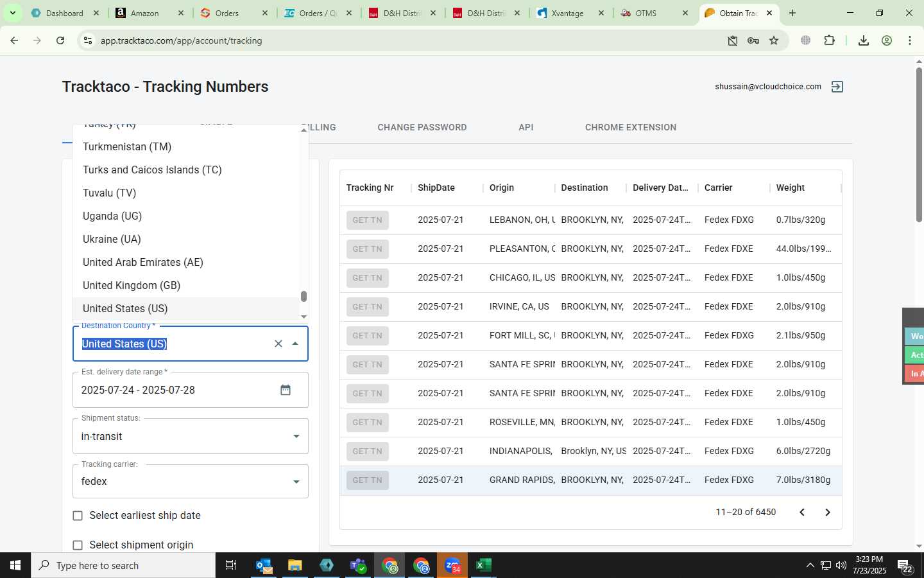Screen dimensions: 924x578
Task: View site information icon in address bar
Action: (87, 40)
